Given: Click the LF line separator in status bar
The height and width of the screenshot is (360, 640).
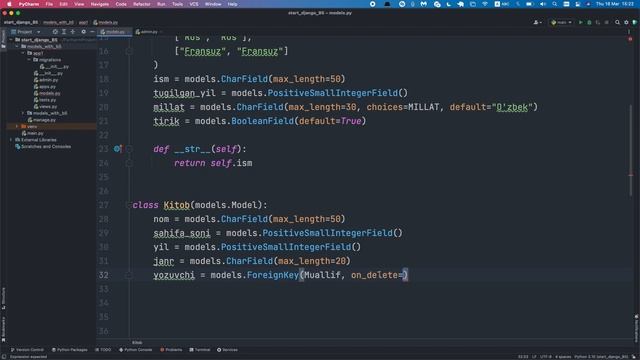Looking at the screenshot, I should tap(534, 357).
